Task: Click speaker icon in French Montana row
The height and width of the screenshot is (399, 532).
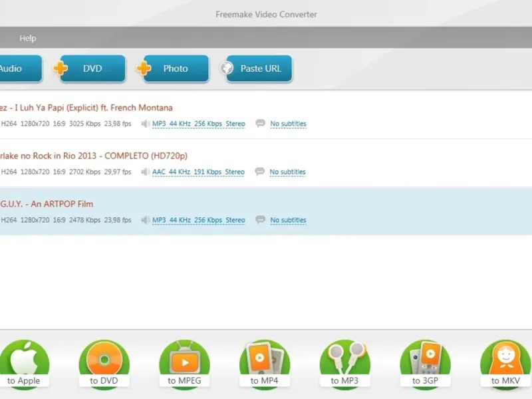Action: [x=145, y=124]
